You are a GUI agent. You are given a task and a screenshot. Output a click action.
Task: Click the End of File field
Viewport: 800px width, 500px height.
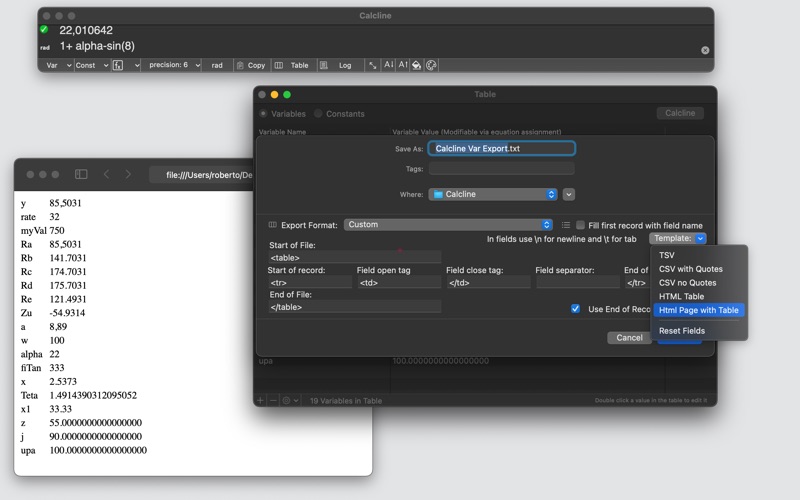355,307
